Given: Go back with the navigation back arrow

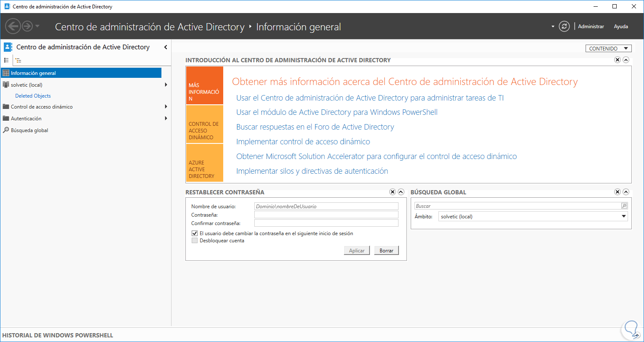Looking at the screenshot, I should 13,26.
